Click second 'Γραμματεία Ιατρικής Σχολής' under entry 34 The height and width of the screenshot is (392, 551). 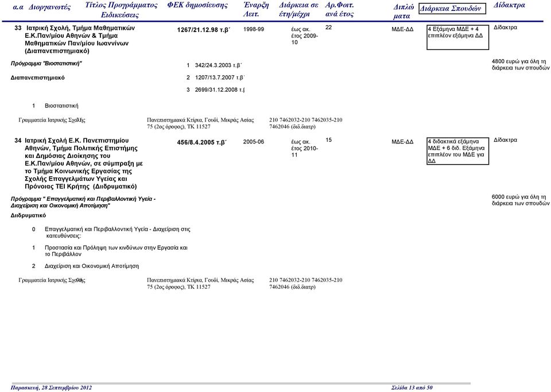52,280
